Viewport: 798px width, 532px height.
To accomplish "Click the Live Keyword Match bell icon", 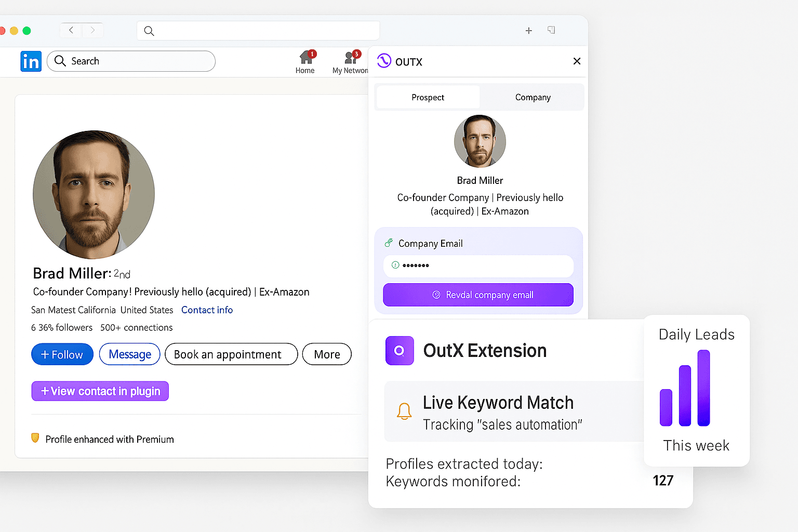I will (404, 411).
